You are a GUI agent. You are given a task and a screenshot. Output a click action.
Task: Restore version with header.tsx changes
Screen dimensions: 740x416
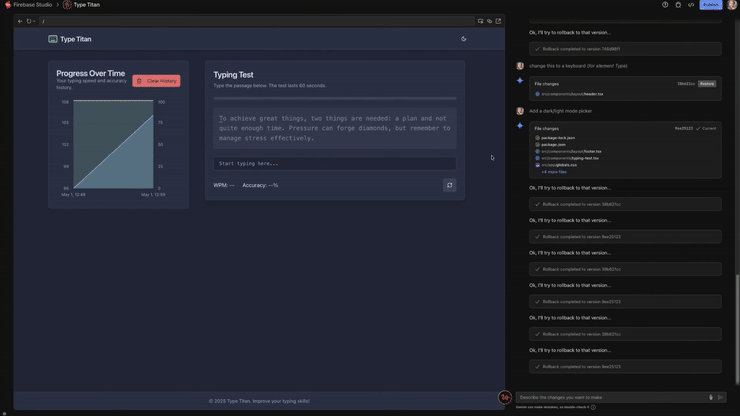point(707,84)
